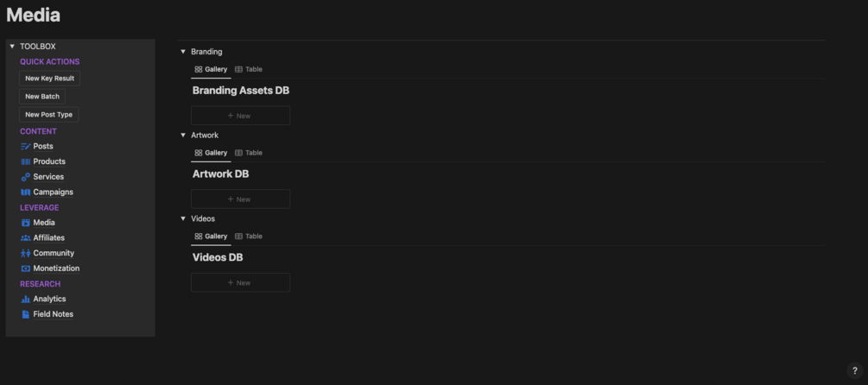Click the Field Notes document icon
Viewport: 868px width, 385px height.
(25, 314)
